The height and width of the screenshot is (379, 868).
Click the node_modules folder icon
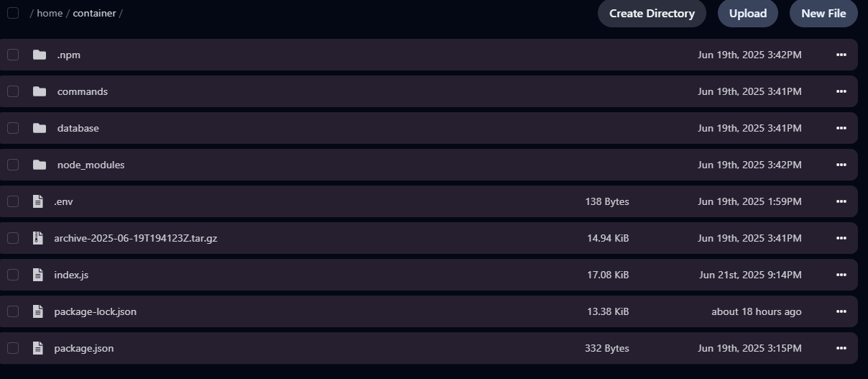(x=40, y=165)
